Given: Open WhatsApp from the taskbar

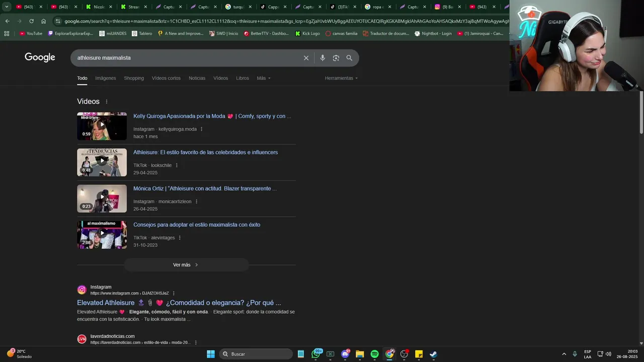Looking at the screenshot, I should 316,354.
